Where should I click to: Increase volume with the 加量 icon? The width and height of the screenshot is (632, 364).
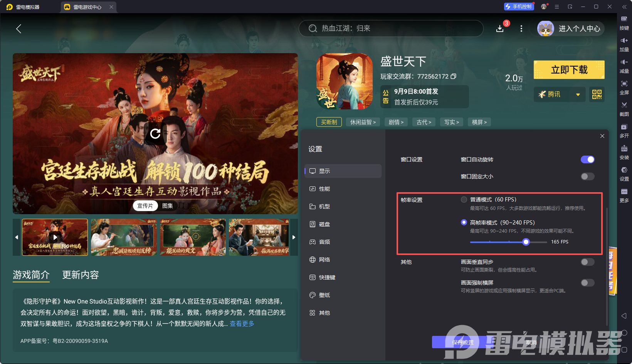(x=624, y=44)
